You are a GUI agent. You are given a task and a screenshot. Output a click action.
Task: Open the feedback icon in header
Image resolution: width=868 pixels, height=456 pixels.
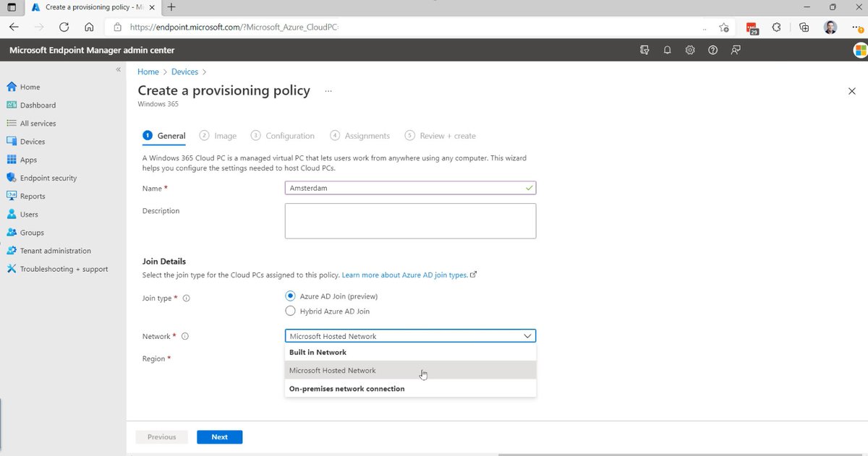(736, 50)
